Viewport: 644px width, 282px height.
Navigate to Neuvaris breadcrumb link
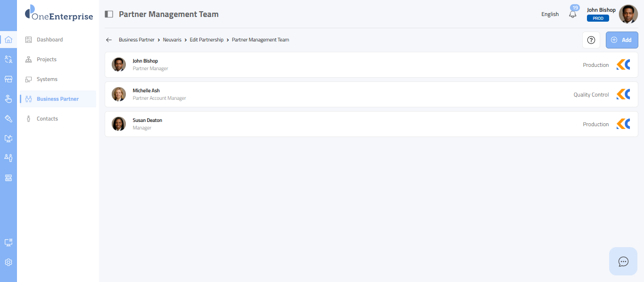(x=172, y=40)
